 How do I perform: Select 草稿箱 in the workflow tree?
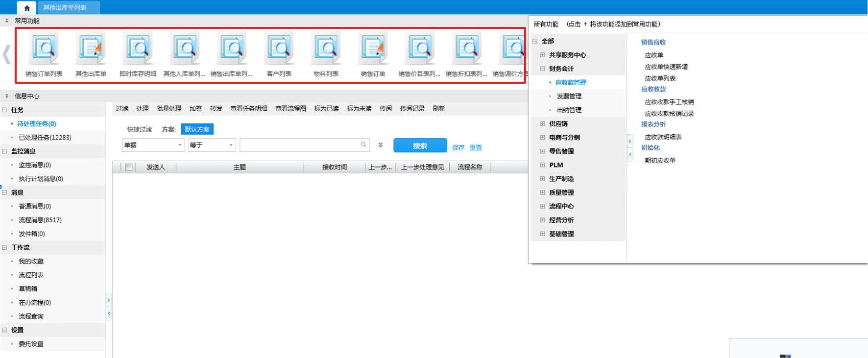coord(28,289)
